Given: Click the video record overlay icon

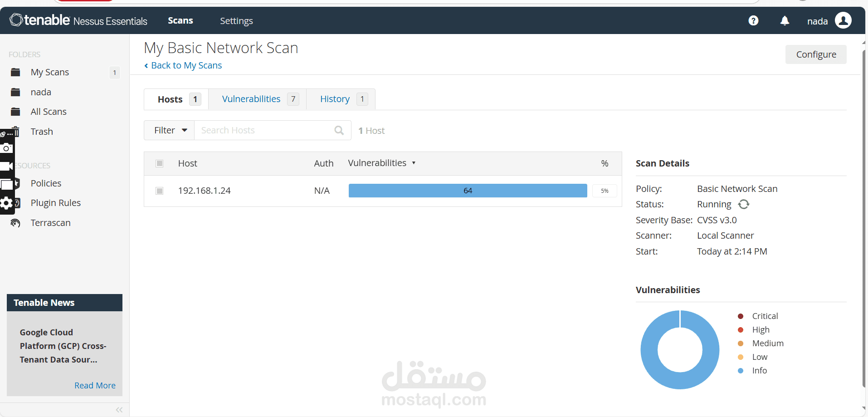Looking at the screenshot, I should [x=6, y=166].
